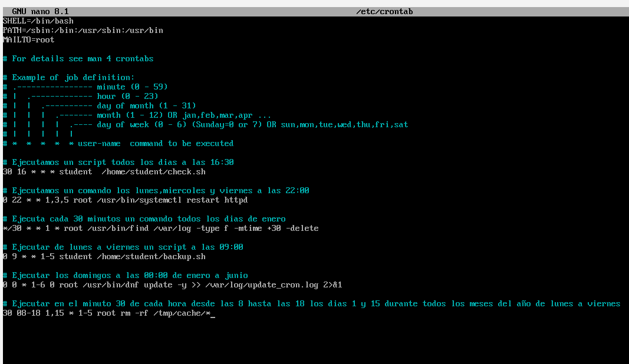
Task: Click the 'Ejecutamos un comando los lunes,miercoles' comment
Action: 156,190
